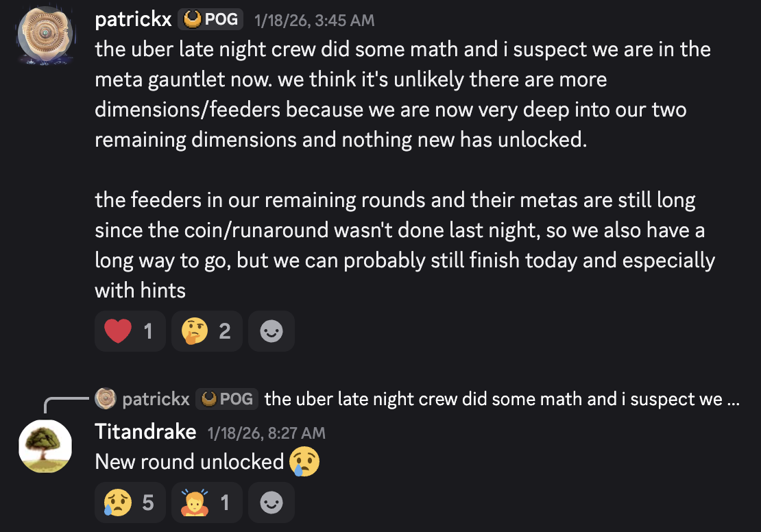
Task: Click the crying emoji in Titandrake's message
Action: [304, 461]
